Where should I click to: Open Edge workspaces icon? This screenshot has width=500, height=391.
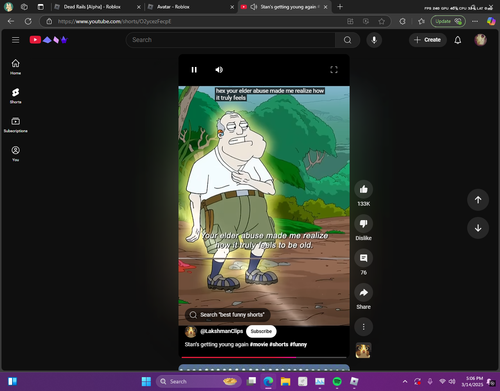point(24,7)
